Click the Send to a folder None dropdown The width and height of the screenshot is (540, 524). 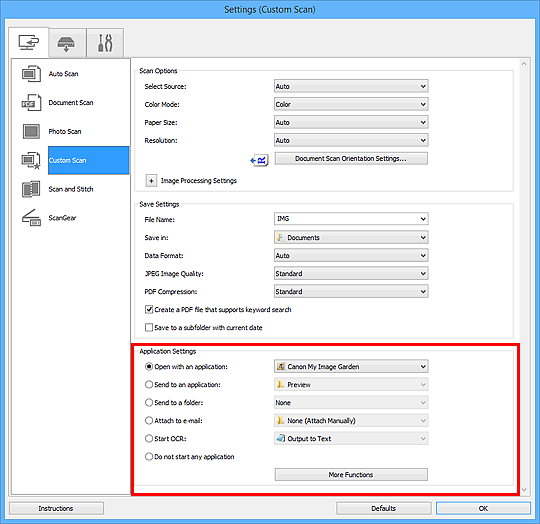(x=351, y=403)
